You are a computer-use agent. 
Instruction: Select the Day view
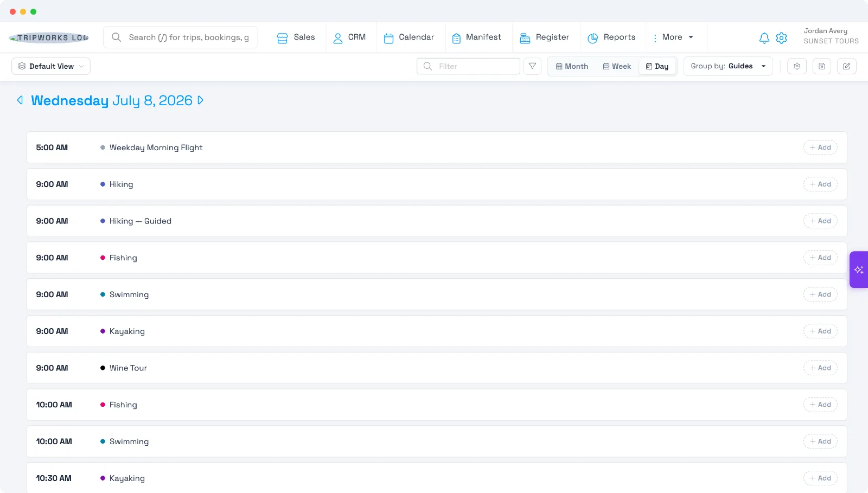click(x=657, y=66)
